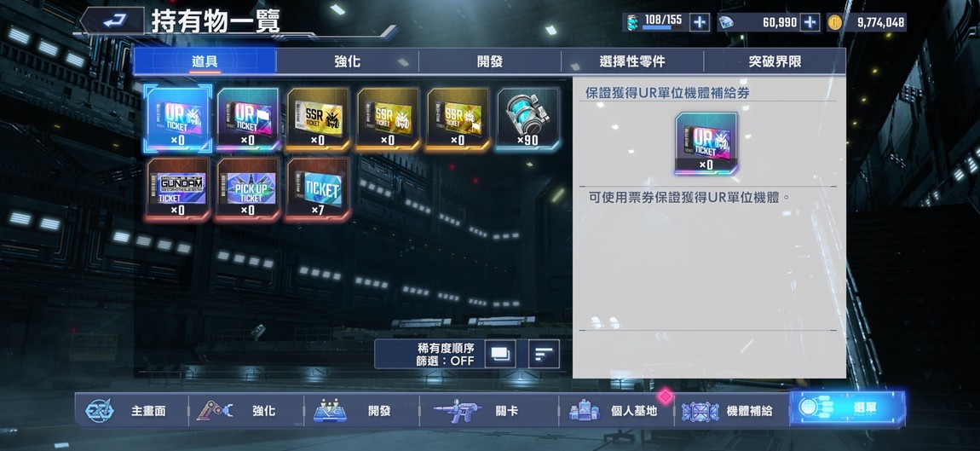Toggle the 稀有度順序 篩選:OFF filter
Viewport: 980px width, 451px height.
tap(445, 354)
